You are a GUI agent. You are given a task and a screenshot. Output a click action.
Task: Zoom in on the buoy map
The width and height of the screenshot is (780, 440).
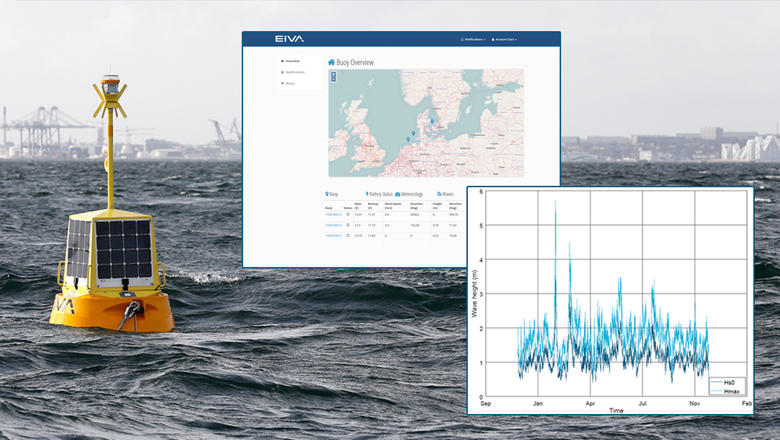pyautogui.click(x=333, y=75)
